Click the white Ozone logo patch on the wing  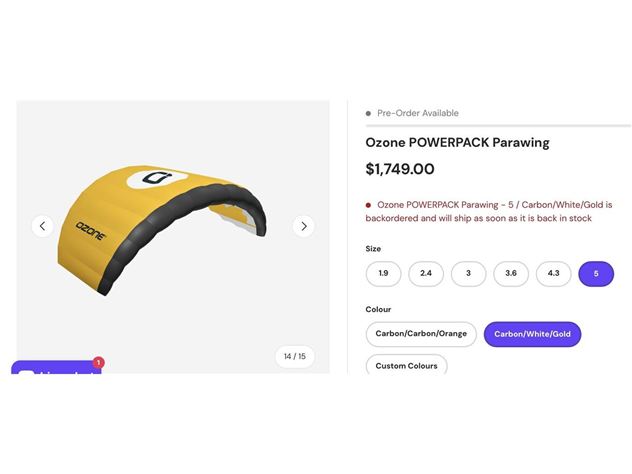point(157,179)
